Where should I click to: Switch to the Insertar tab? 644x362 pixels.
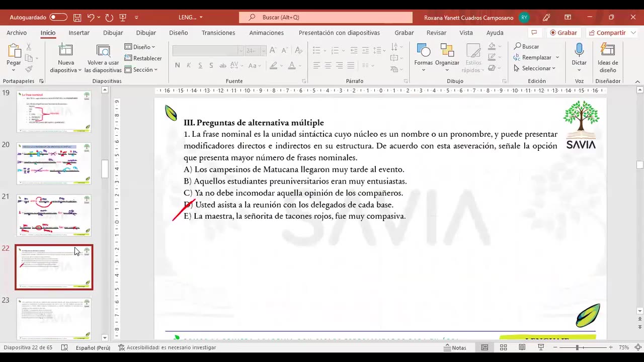[79, 33]
